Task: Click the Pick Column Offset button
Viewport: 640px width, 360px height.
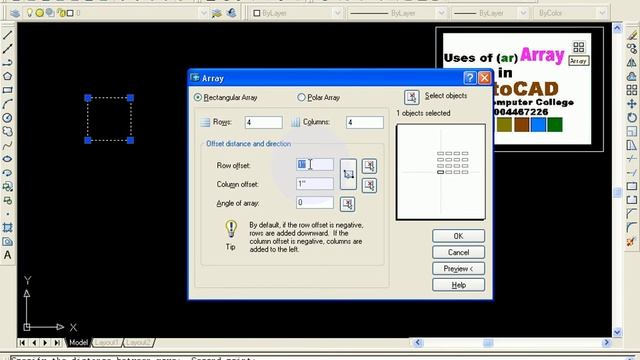Action: point(369,185)
